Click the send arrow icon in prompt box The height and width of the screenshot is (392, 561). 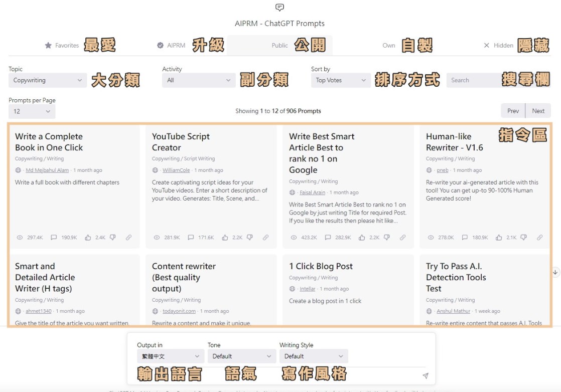tap(425, 376)
